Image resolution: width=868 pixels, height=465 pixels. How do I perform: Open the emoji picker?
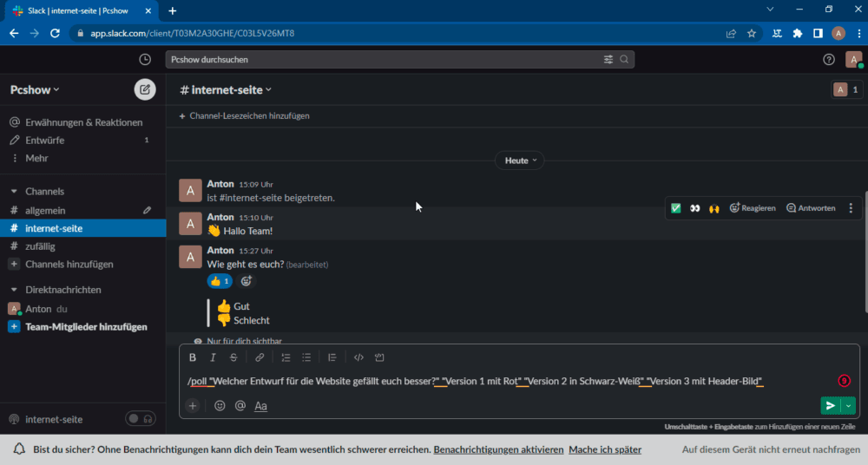point(220,406)
